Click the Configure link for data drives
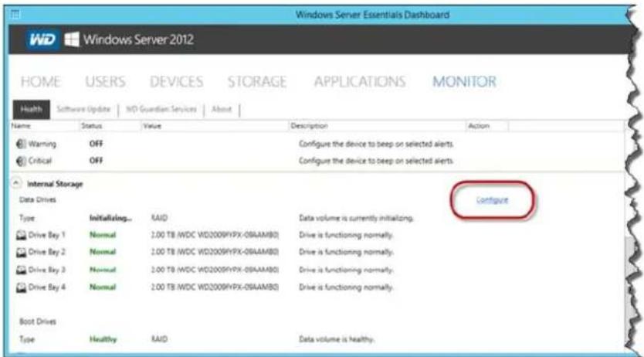Viewport: 644px width, 357px height. [492, 200]
